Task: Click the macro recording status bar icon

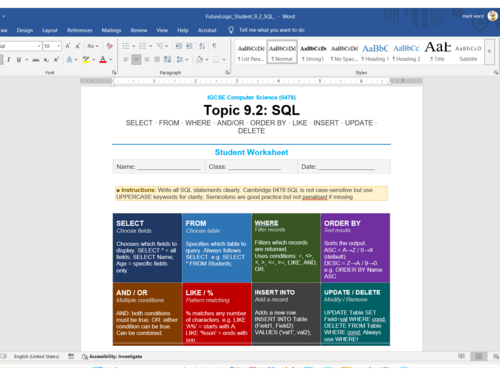Action: [x=71, y=356]
